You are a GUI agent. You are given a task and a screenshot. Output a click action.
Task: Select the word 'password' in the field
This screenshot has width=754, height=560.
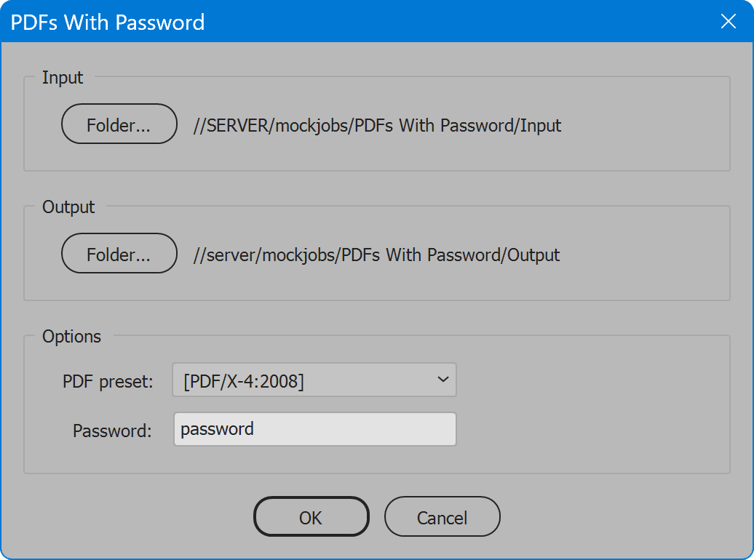click(x=218, y=429)
